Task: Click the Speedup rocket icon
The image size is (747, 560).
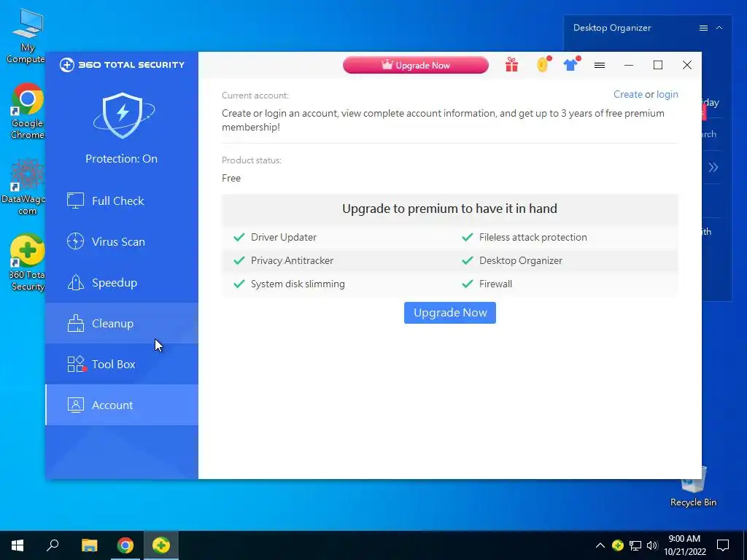Action: coord(75,282)
